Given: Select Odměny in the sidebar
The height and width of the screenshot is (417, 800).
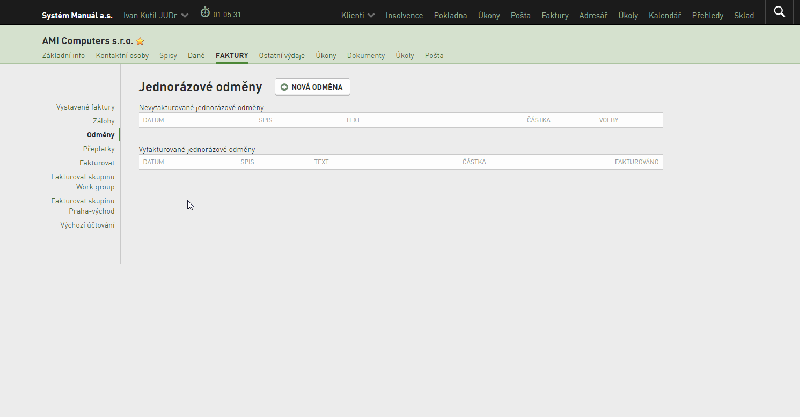Looking at the screenshot, I should point(101,135).
